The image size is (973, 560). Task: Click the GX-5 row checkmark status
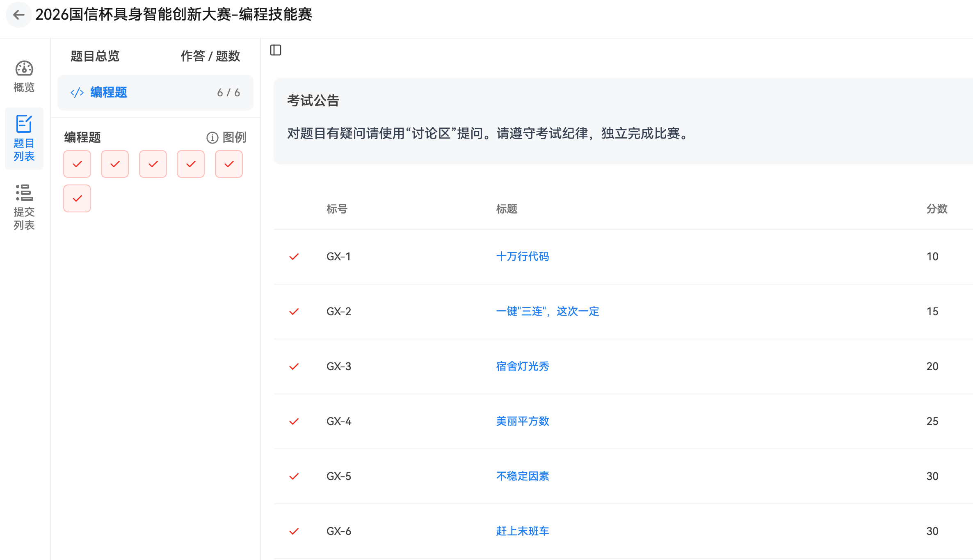(294, 476)
